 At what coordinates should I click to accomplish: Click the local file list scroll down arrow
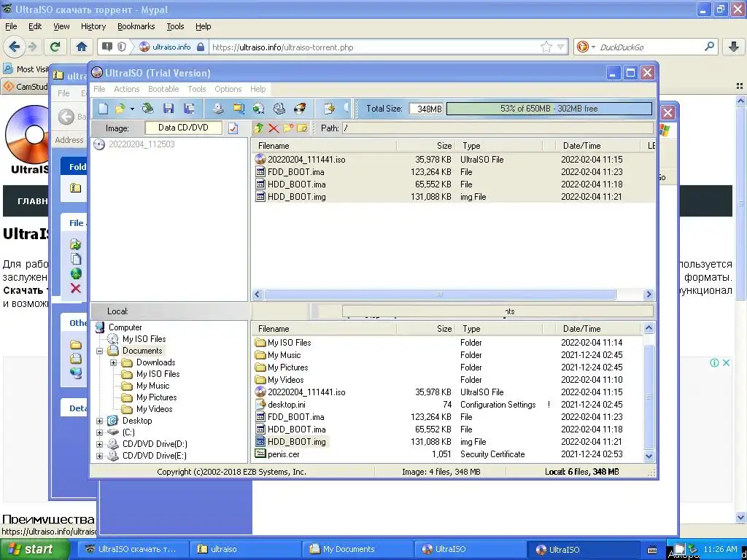pos(649,456)
